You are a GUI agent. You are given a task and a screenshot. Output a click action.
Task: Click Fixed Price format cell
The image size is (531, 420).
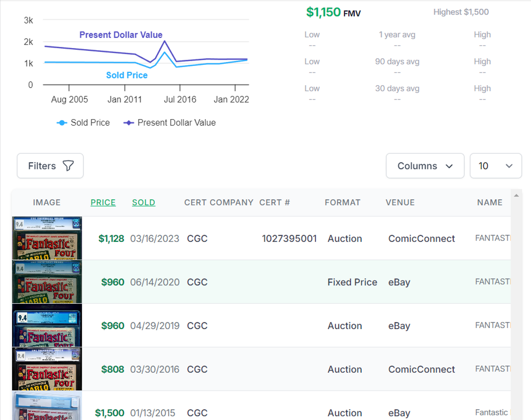coord(352,282)
